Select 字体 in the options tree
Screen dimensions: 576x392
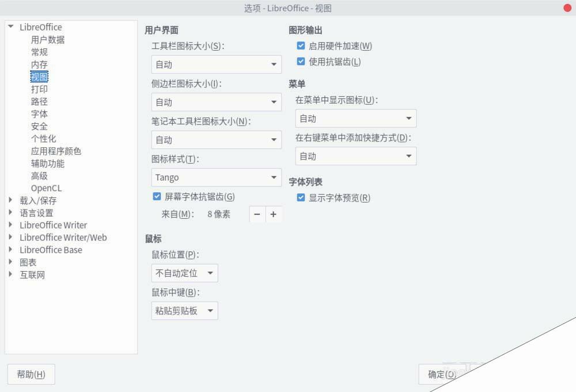(39, 114)
